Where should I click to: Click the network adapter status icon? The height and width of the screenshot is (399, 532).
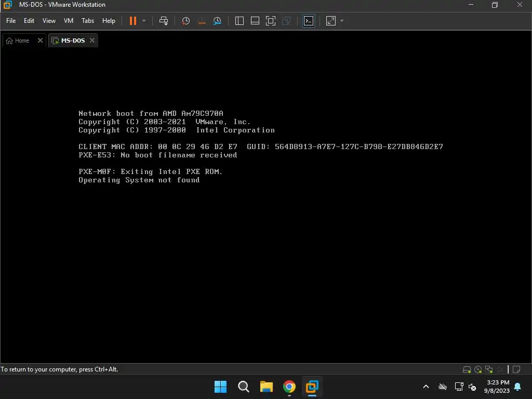tap(489, 369)
